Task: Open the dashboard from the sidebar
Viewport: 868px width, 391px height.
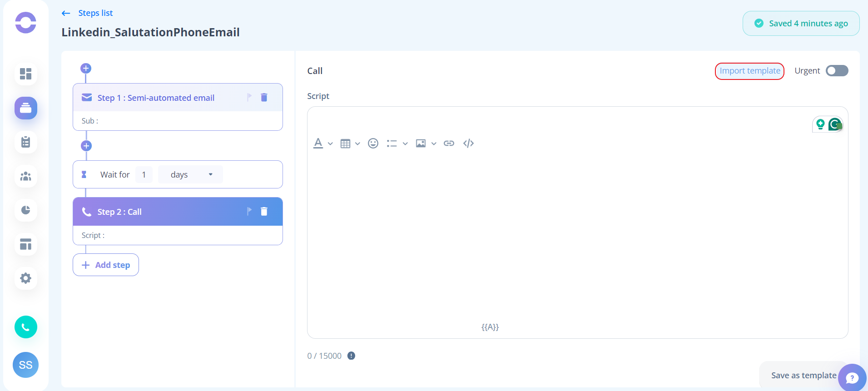Action: tap(26, 74)
